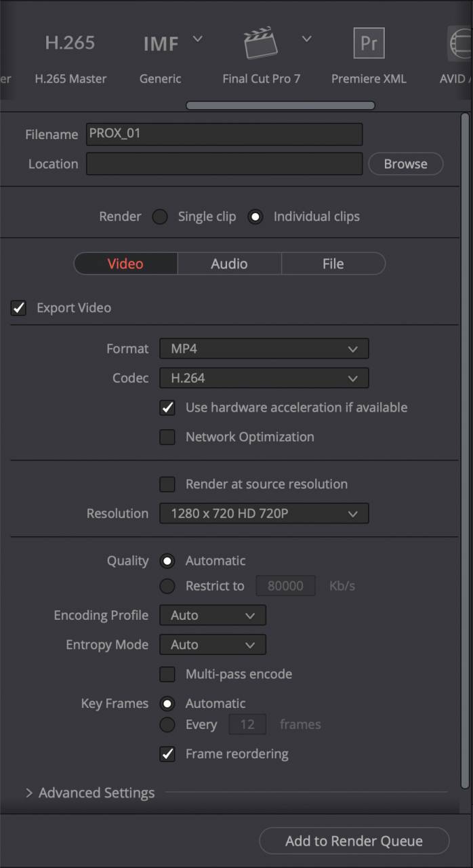The height and width of the screenshot is (868, 473).
Task: Uncheck the Export Video checkbox
Action: pos(18,308)
